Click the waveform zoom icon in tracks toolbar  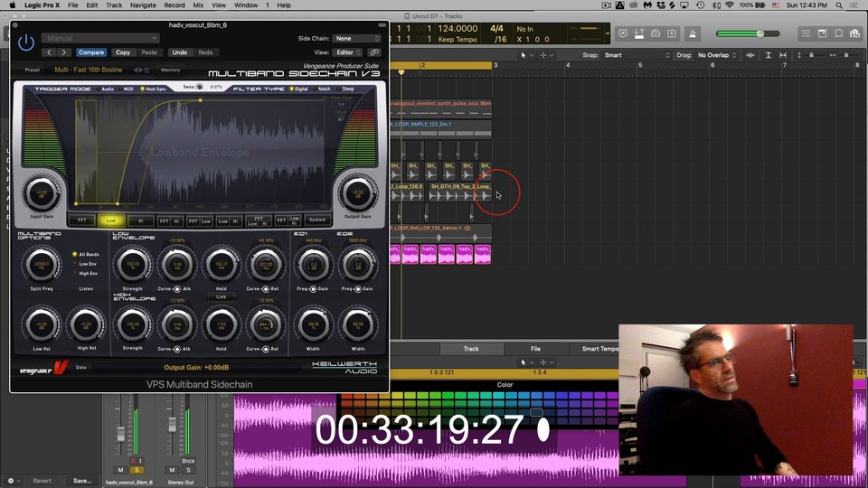(x=750, y=55)
